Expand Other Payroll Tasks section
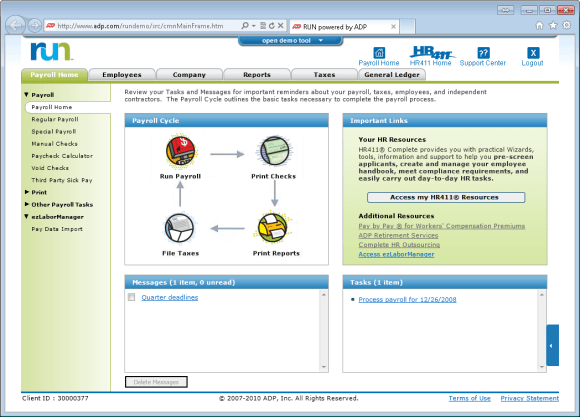 pos(27,204)
